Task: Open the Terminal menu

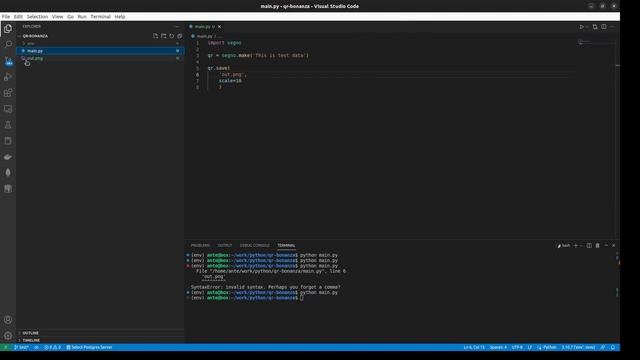Action: [x=100, y=17]
